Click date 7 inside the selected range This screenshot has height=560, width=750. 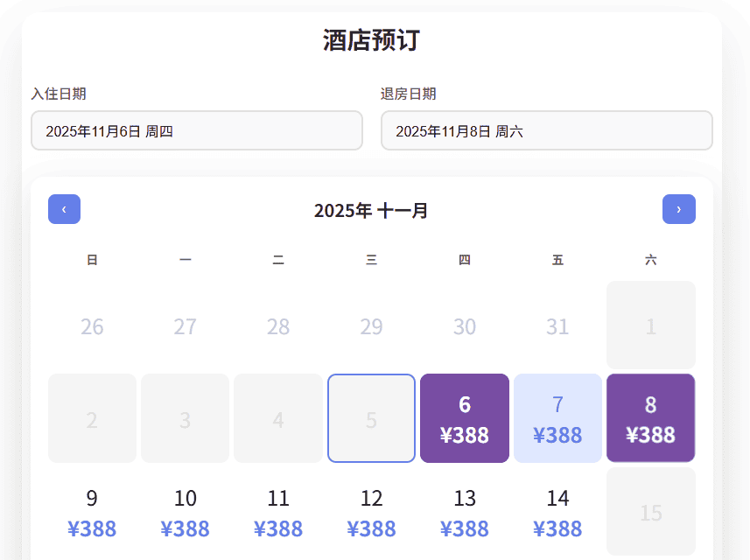pyautogui.click(x=557, y=417)
